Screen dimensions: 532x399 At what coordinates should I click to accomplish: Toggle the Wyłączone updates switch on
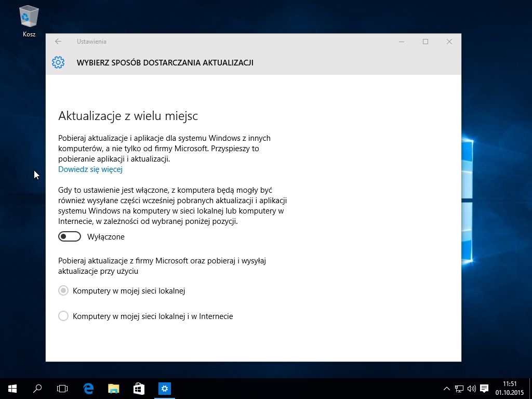[x=70, y=236]
